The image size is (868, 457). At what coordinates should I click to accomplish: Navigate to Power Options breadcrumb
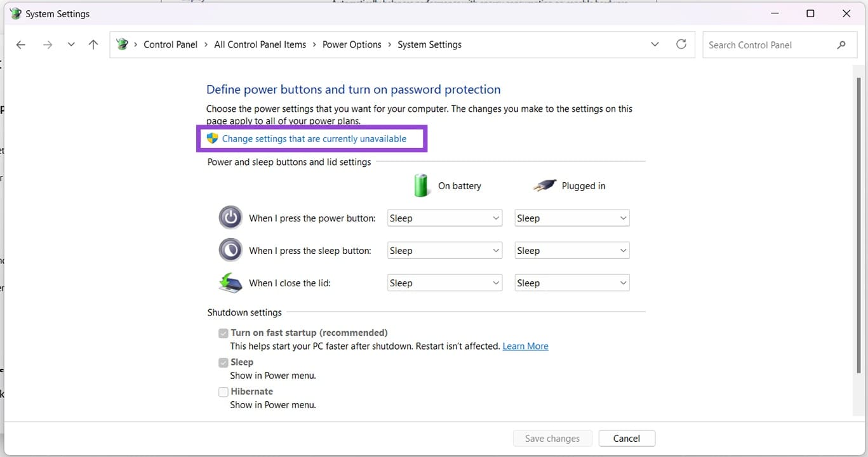pos(352,44)
